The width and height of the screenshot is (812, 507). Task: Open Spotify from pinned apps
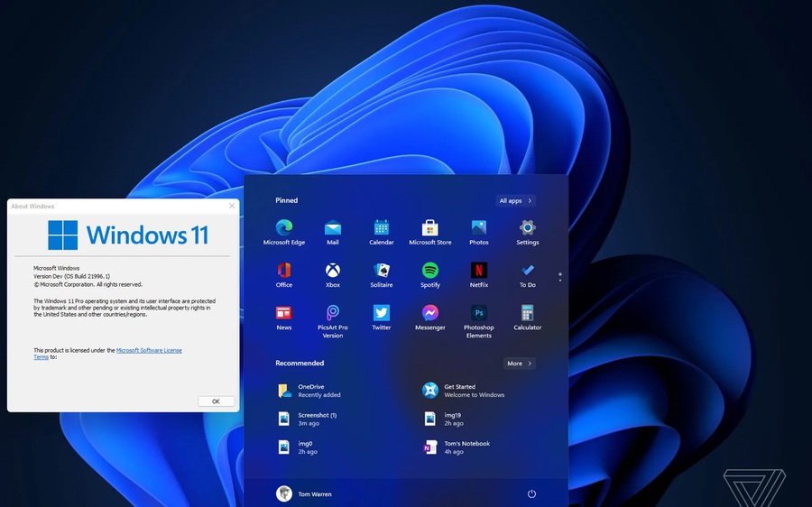pos(429,275)
